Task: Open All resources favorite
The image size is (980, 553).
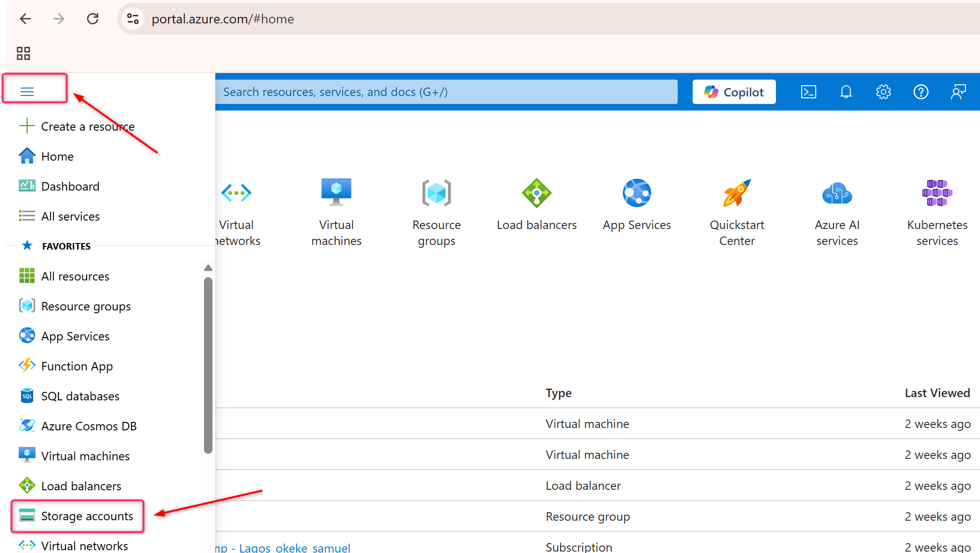Action: (x=64, y=276)
